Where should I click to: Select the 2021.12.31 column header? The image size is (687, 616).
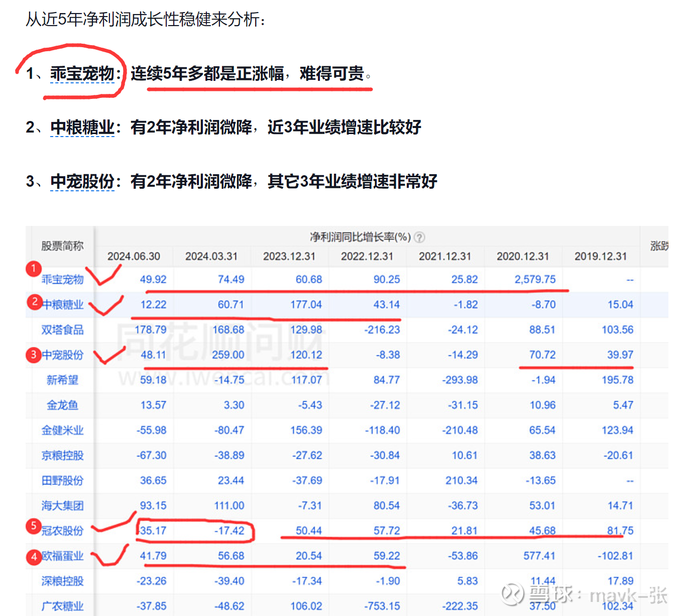[445, 256]
